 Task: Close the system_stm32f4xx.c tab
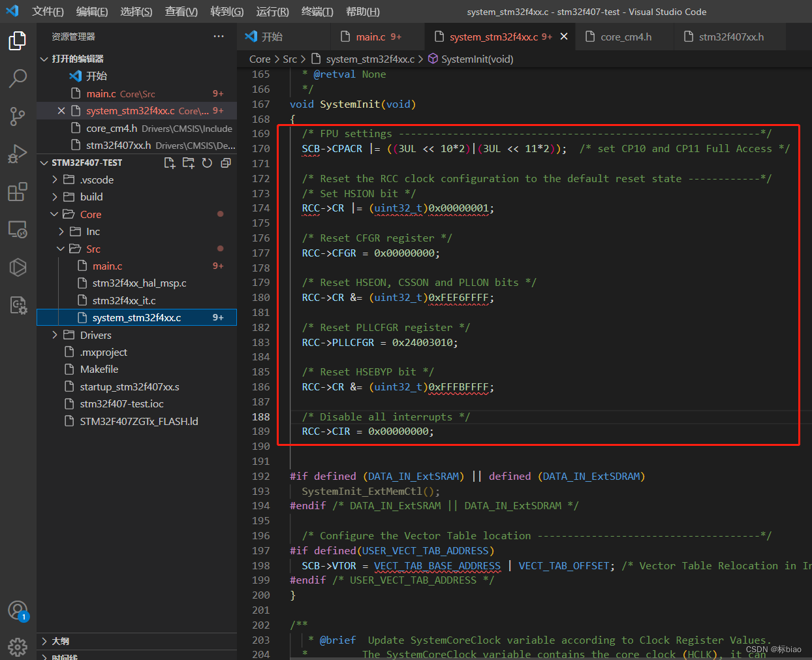click(x=564, y=37)
